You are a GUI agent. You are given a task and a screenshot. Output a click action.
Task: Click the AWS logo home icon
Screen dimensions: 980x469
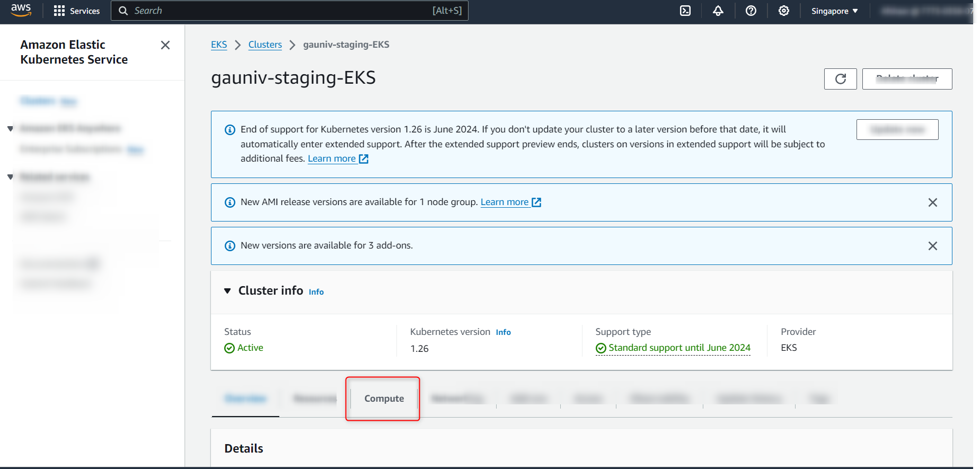point(21,11)
